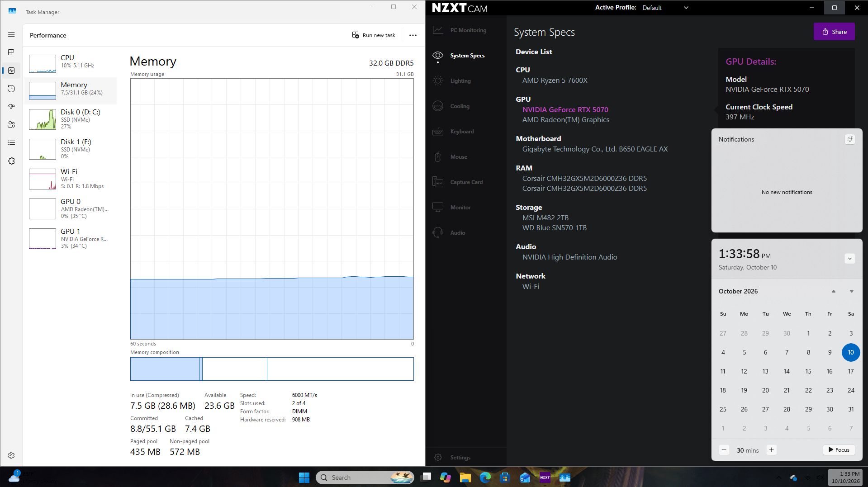Select Disk 0 (D: C:) performance entry

coord(71,119)
